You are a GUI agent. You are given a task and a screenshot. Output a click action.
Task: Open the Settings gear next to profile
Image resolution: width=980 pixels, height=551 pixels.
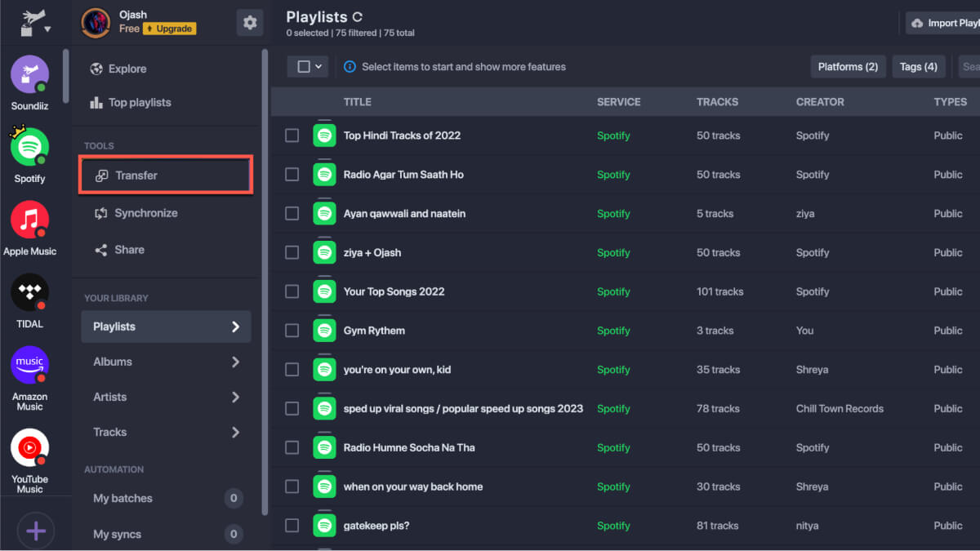pyautogui.click(x=250, y=23)
